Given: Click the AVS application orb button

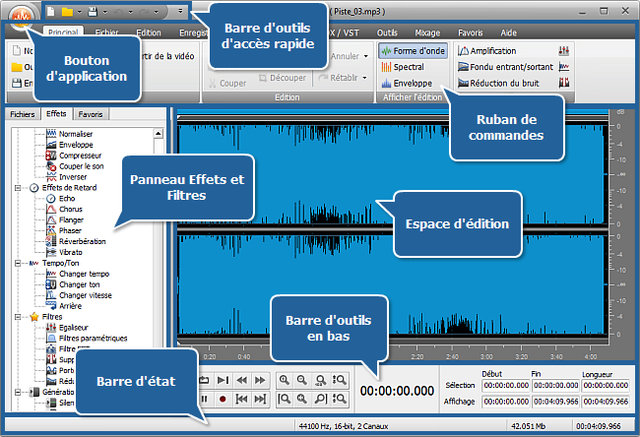Looking at the screenshot, I should pyautogui.click(x=21, y=16).
